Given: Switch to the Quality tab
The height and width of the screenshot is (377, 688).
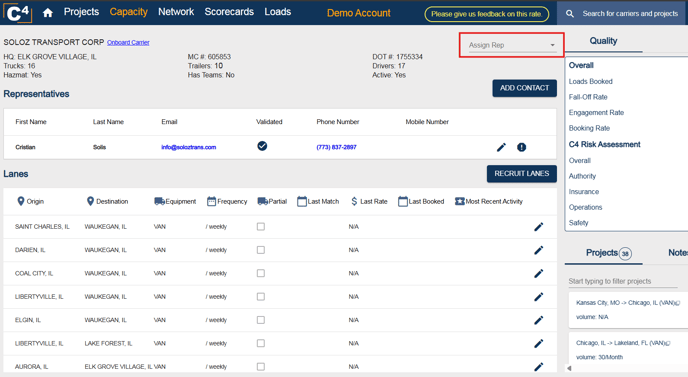Looking at the screenshot, I should point(603,41).
